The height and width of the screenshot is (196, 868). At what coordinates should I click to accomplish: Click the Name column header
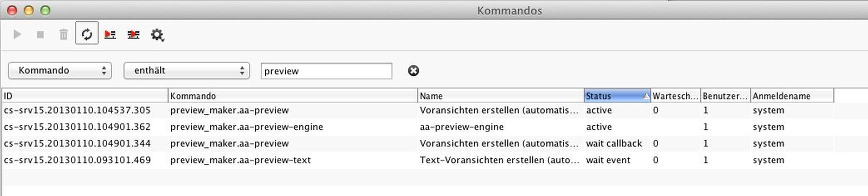pyautogui.click(x=500, y=96)
